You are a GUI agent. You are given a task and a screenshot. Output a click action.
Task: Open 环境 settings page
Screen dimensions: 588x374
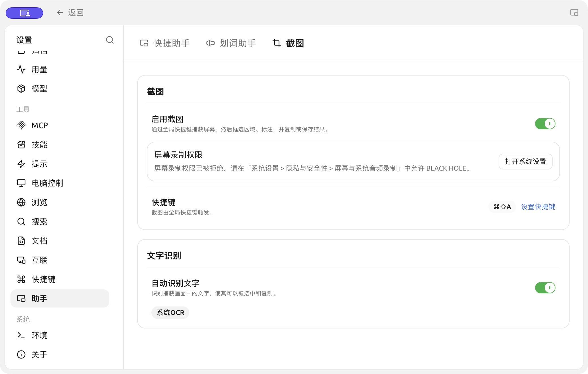point(60,335)
